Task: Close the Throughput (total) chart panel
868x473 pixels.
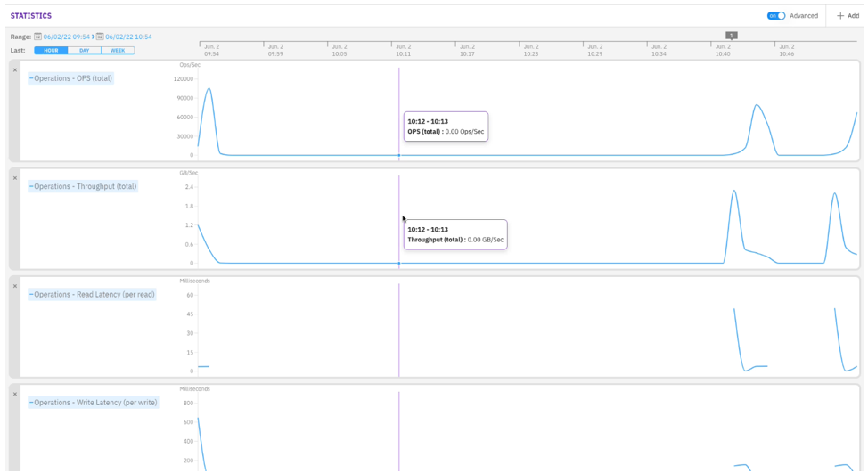Action: 15,178
